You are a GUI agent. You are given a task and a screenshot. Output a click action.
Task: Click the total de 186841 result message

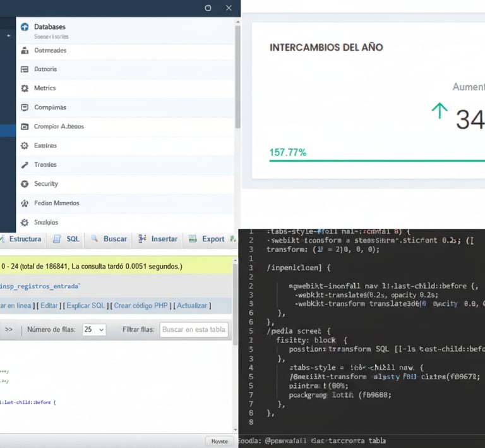point(92,267)
